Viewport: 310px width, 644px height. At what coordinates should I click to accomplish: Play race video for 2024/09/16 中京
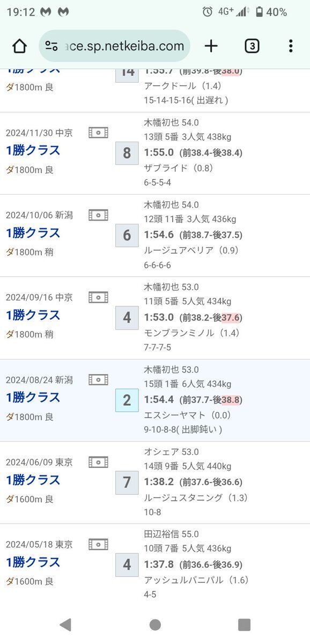pos(99,297)
